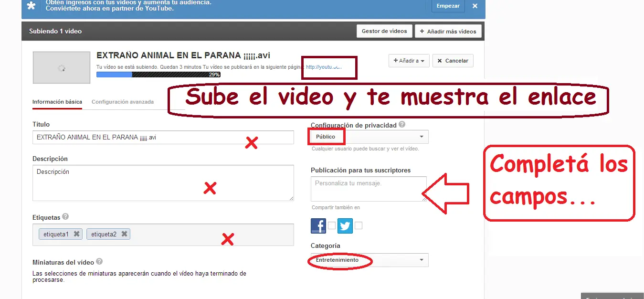Viewport: 644px width, 299px height.
Task: Click the Empezar button in banner
Action: (448, 6)
